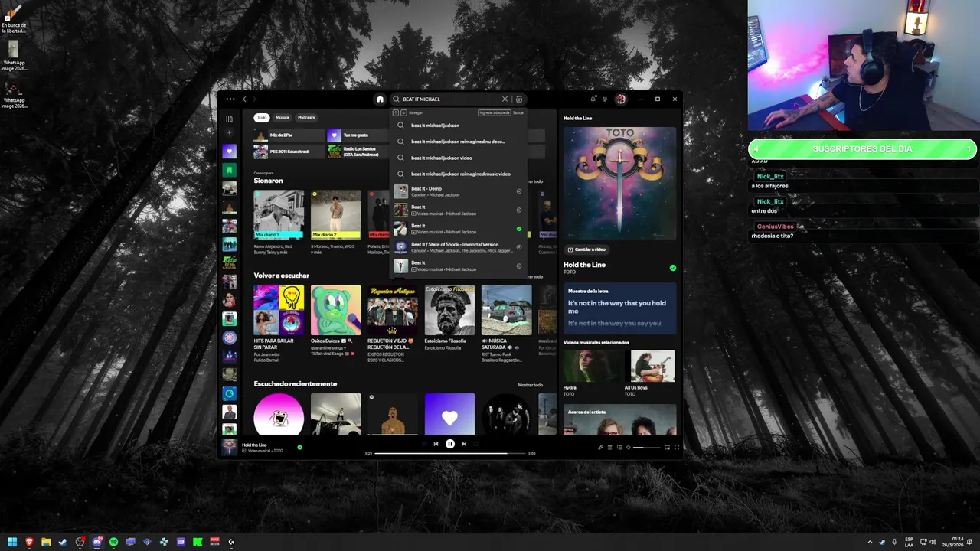This screenshot has width=980, height=551.
Task: Open the Muestra de la letra lyrics card
Action: point(620,308)
